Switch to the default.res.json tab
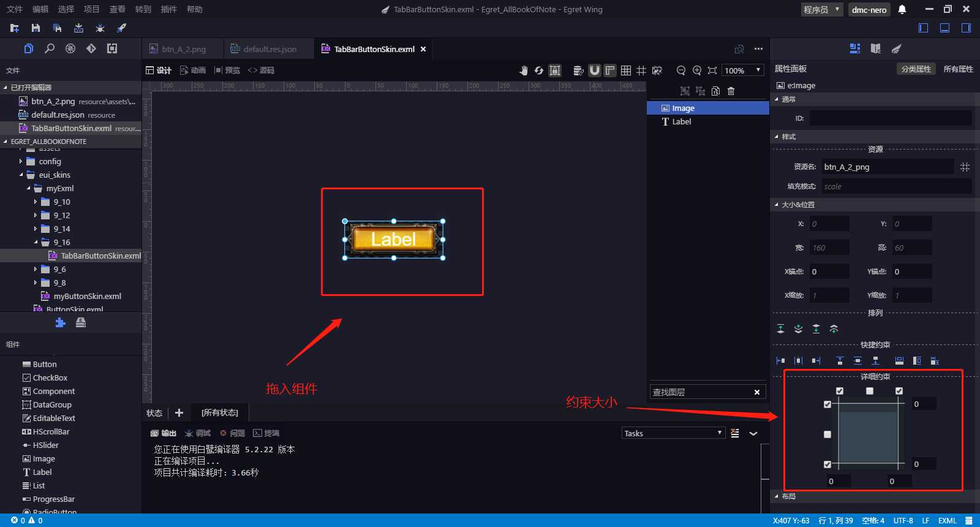The width and height of the screenshot is (980, 527). click(269, 49)
